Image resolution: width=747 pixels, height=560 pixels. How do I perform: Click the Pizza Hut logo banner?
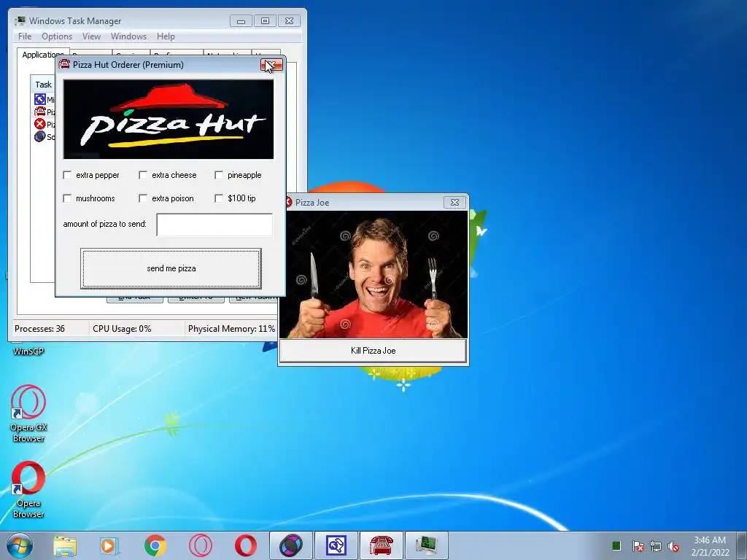169,119
